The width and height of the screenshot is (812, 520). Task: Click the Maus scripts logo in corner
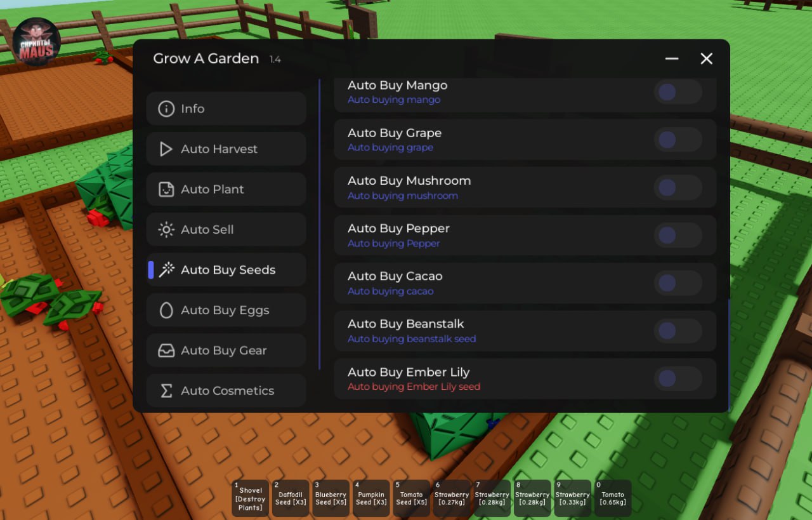37,42
